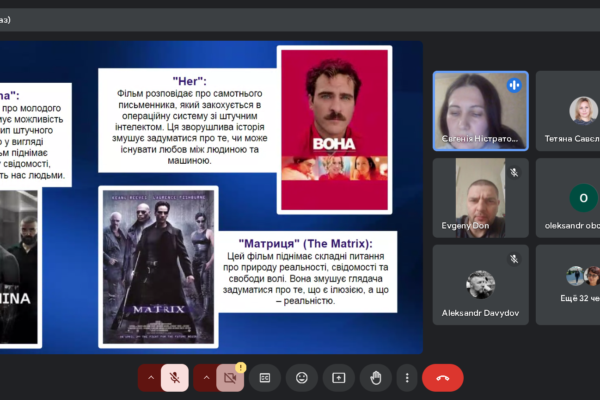Click the Evgeny Don name label
The width and height of the screenshot is (600, 400).
(465, 225)
